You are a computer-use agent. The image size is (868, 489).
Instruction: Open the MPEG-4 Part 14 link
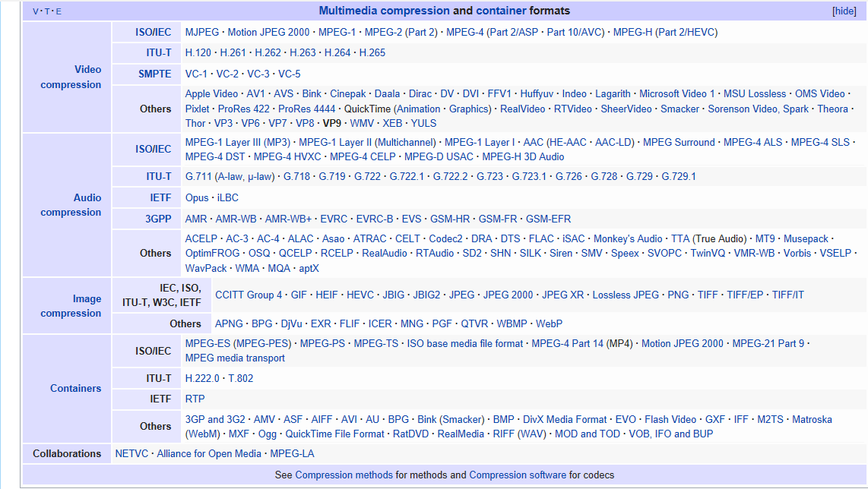click(568, 343)
